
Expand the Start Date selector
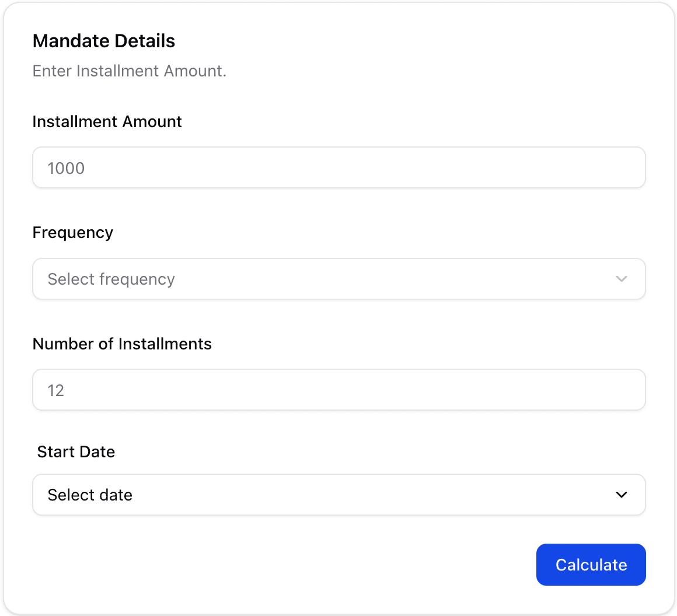click(338, 495)
